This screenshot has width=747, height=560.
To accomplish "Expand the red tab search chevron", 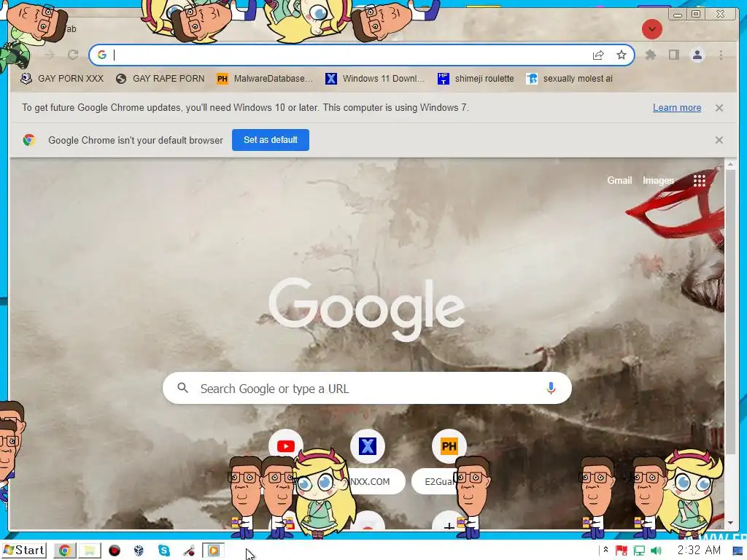I will coord(651,29).
